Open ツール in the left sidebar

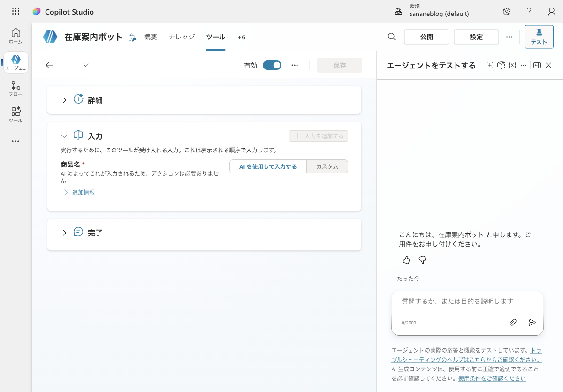tap(15, 115)
